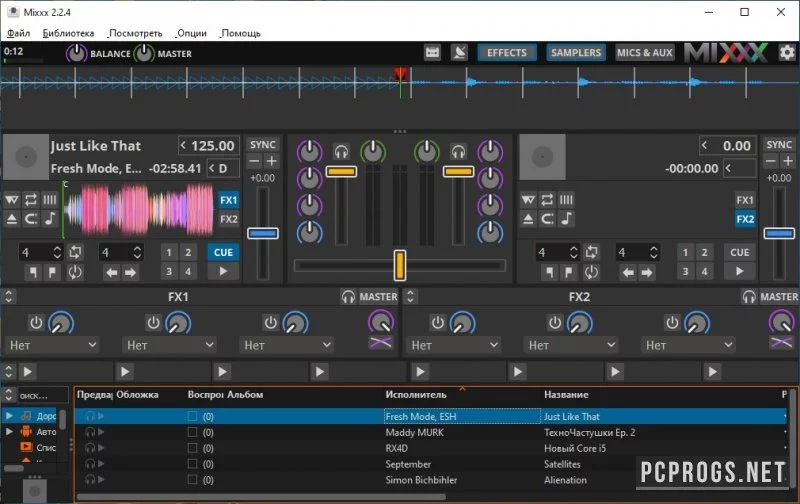Open FX2 second effect dropdown showing Нет

click(571, 345)
